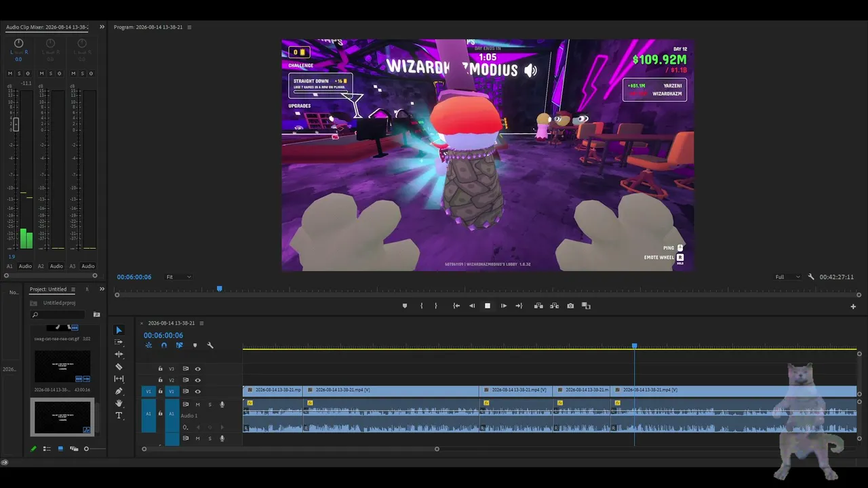Open Program monitor panel menu
Image resolution: width=868 pixels, height=488 pixels.
click(189, 27)
